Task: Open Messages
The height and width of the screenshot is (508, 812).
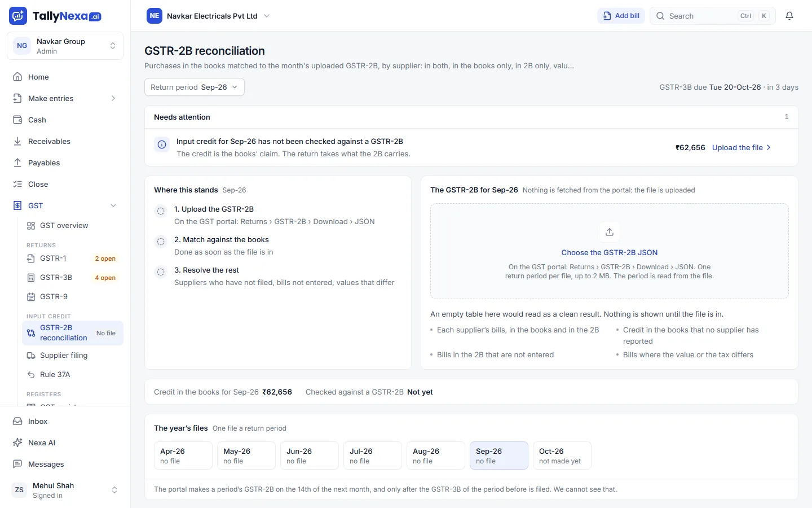Action: pyautogui.click(x=65, y=464)
